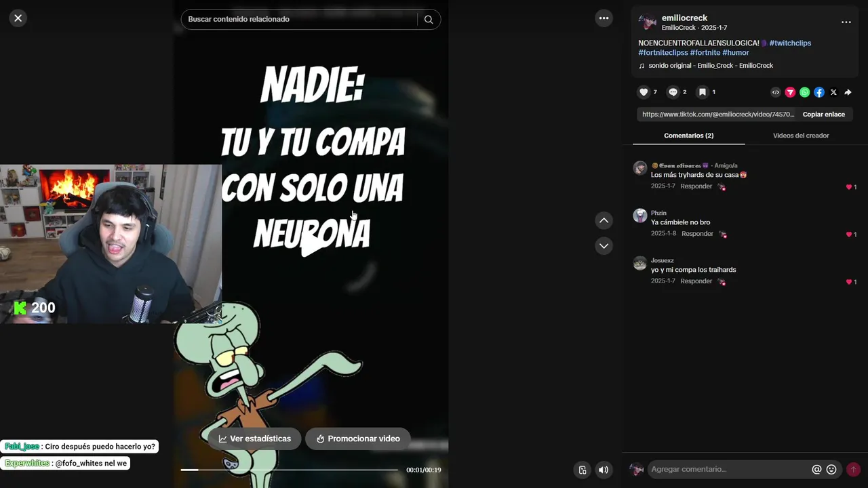Share the video to Facebook

pos(819,92)
